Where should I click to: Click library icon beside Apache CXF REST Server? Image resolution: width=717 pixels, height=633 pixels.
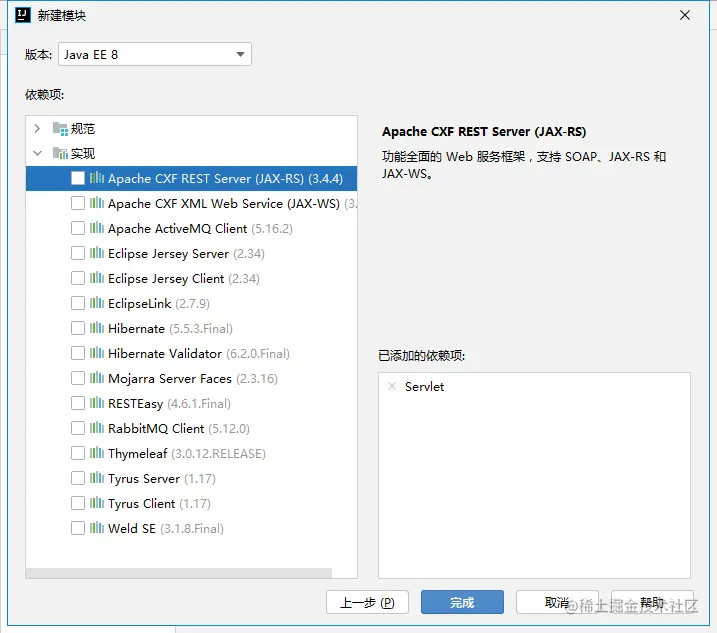point(96,178)
